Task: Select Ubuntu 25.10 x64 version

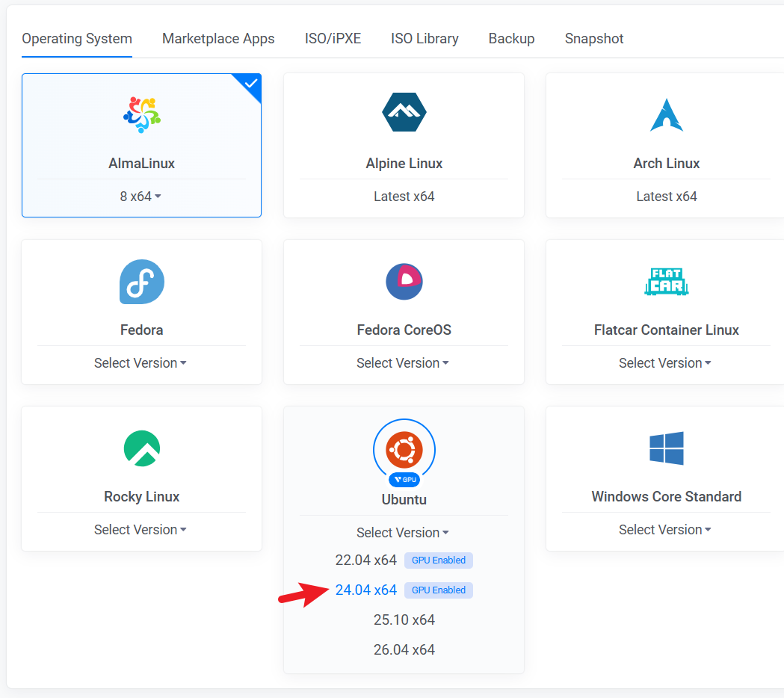Action: tap(404, 620)
